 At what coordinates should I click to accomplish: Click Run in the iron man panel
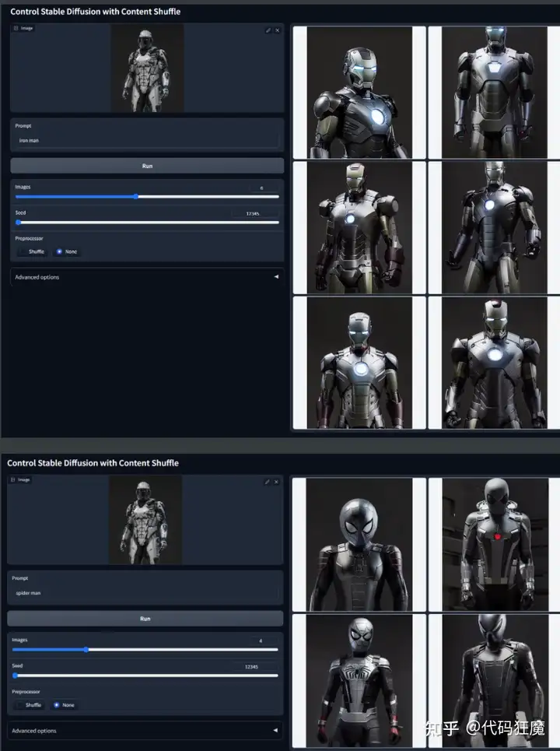(147, 166)
